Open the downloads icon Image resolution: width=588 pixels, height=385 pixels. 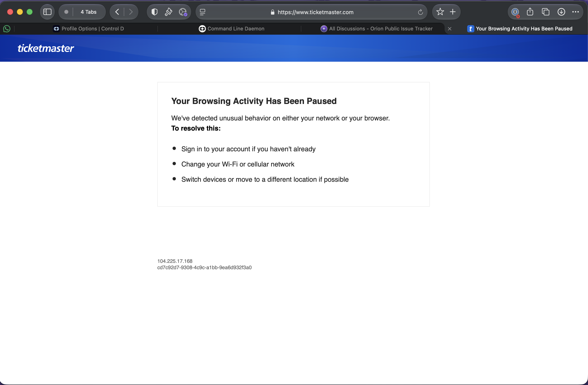[x=561, y=12]
